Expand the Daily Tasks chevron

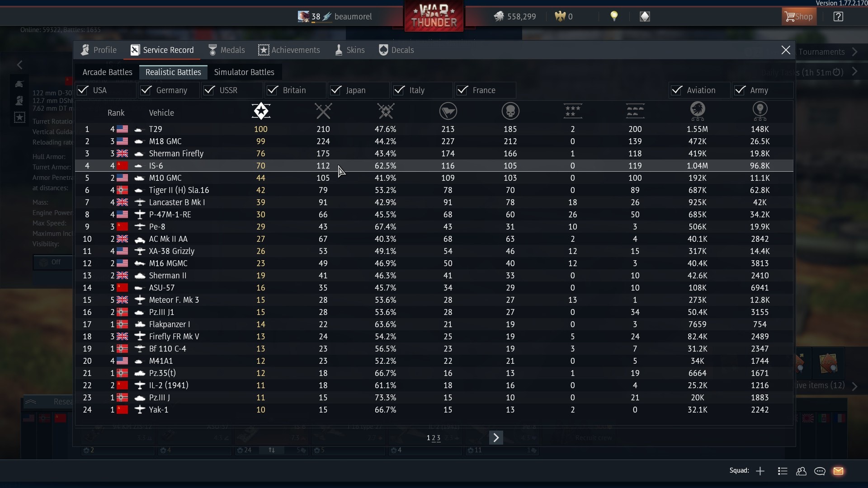point(854,72)
